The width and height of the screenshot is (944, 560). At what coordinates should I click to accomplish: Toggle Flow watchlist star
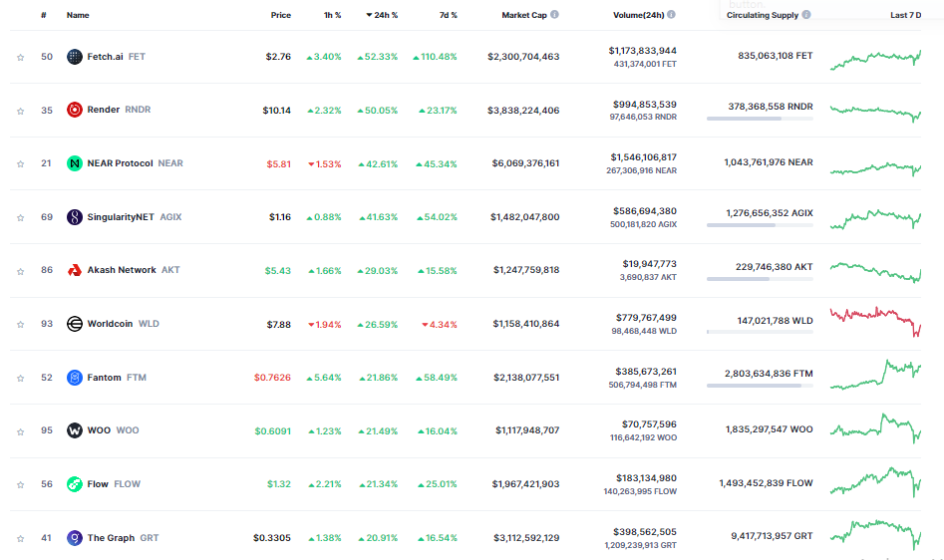pos(21,484)
